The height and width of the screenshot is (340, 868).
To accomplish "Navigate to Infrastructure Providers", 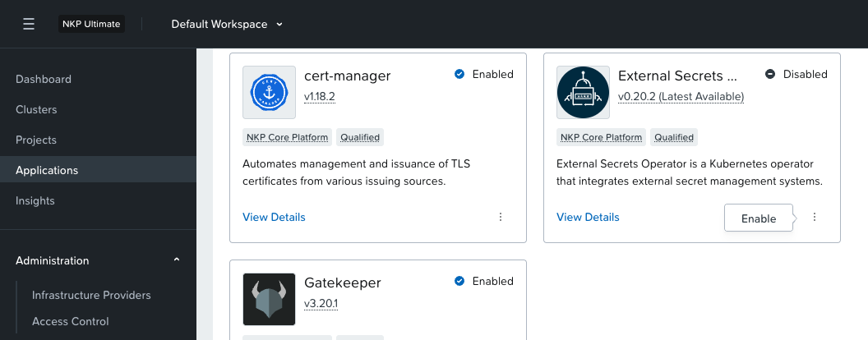I will point(91,295).
